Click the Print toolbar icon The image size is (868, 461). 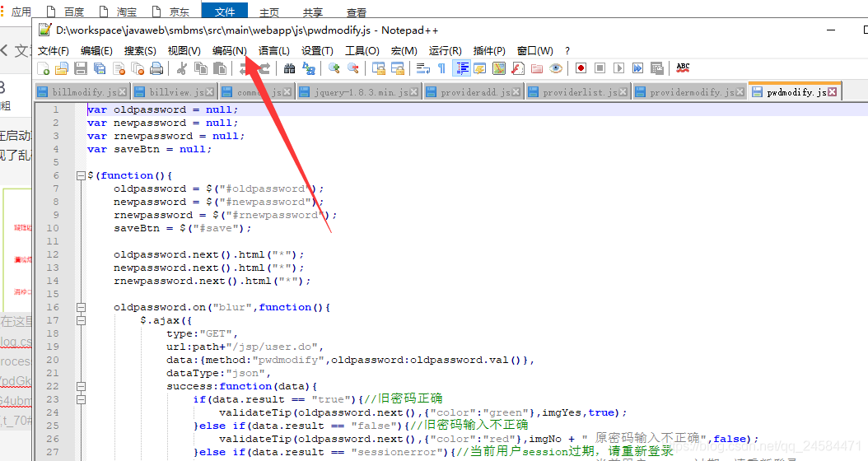156,68
